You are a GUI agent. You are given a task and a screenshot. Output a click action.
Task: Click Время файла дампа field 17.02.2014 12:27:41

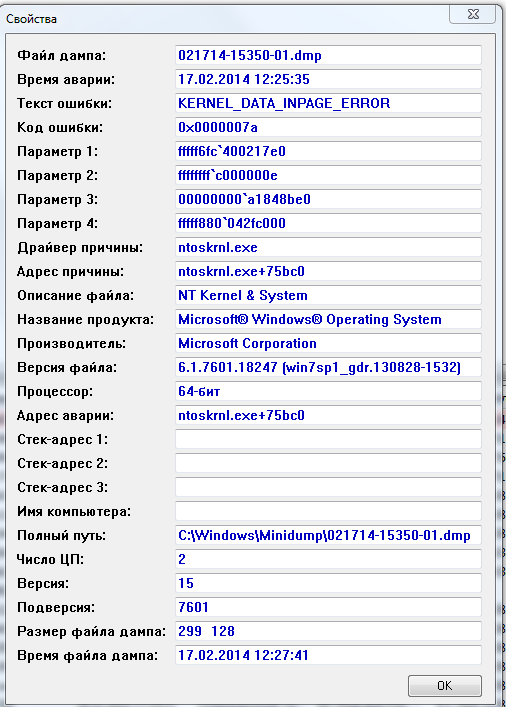(328, 655)
